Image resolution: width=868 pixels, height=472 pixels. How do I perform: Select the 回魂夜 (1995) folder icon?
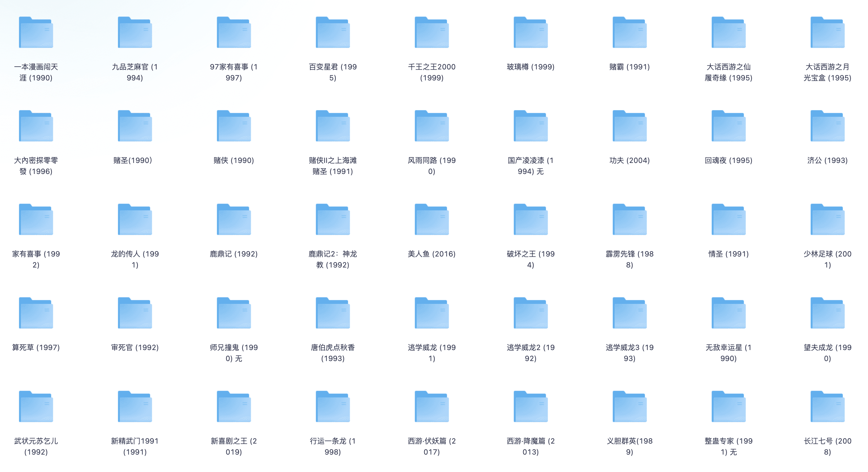point(728,126)
